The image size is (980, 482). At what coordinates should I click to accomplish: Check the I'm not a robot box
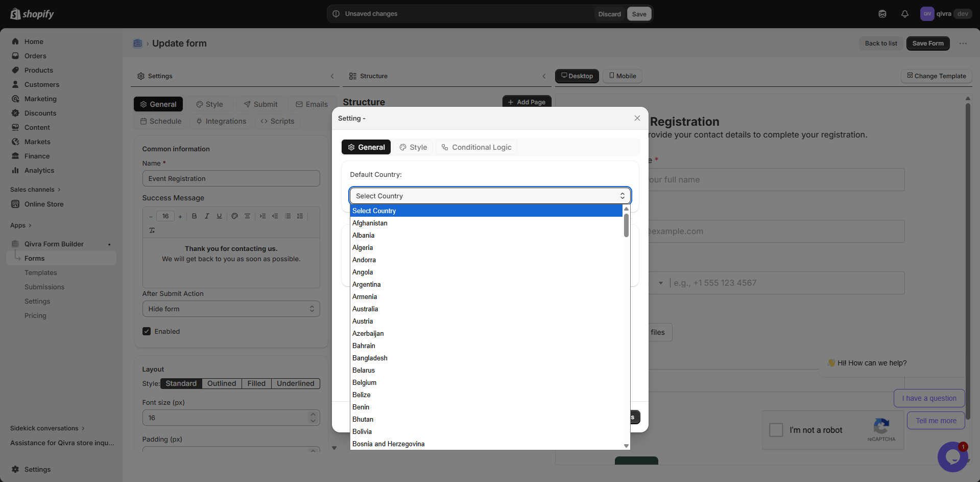[x=776, y=430]
